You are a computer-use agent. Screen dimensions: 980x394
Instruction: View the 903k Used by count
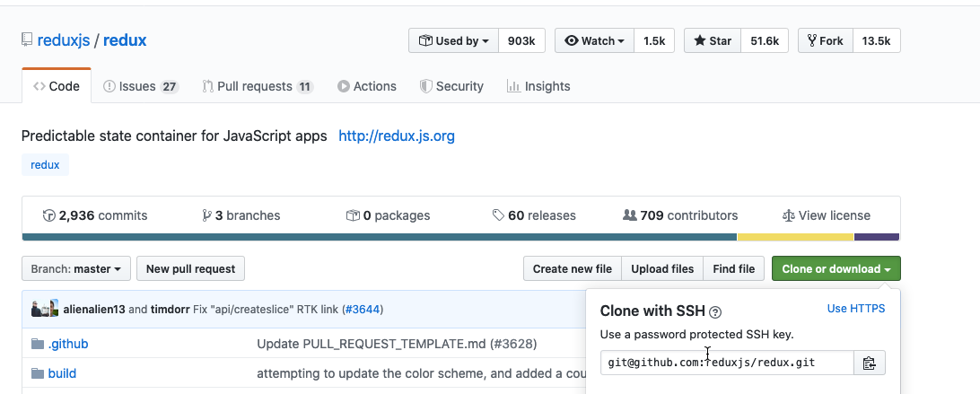(x=522, y=40)
